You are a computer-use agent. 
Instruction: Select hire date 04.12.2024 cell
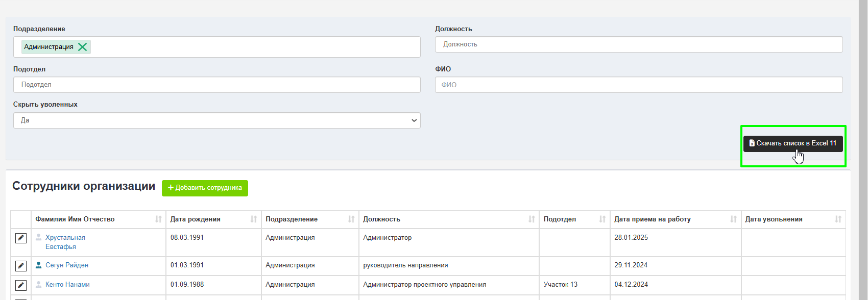tap(676, 285)
